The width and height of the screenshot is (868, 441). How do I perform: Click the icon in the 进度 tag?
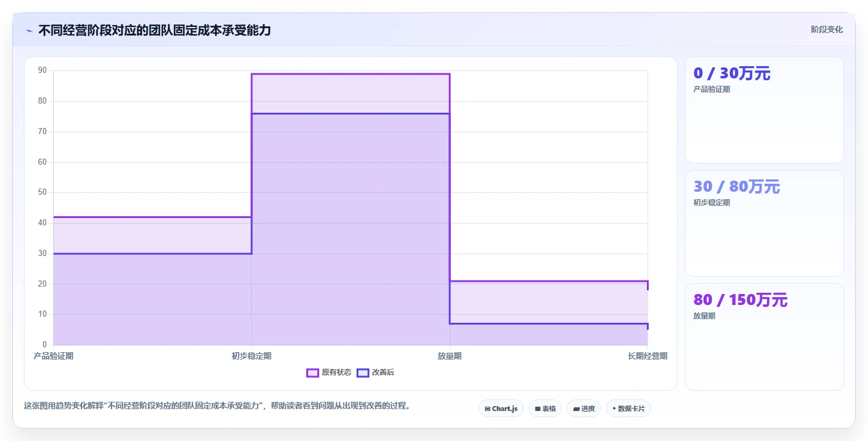point(576,409)
